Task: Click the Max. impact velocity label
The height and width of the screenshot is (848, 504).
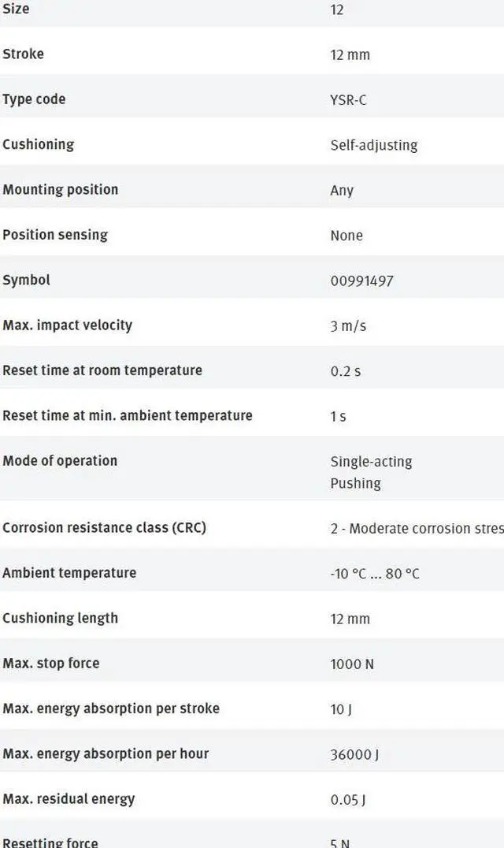Action: 67,325
